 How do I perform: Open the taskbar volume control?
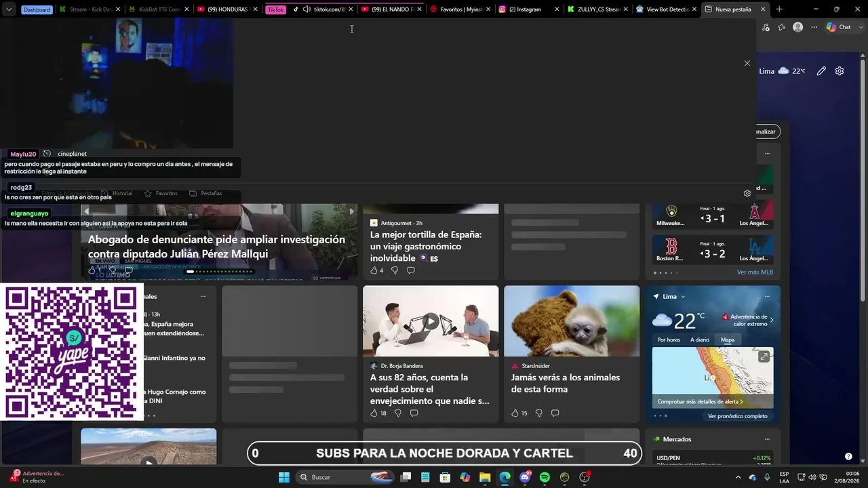tap(812, 477)
